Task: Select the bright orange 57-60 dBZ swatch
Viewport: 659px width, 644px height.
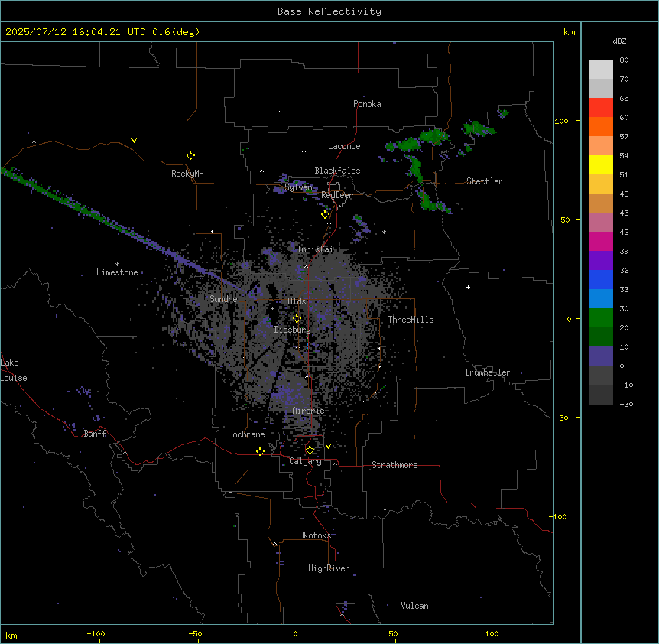Action: tap(601, 126)
